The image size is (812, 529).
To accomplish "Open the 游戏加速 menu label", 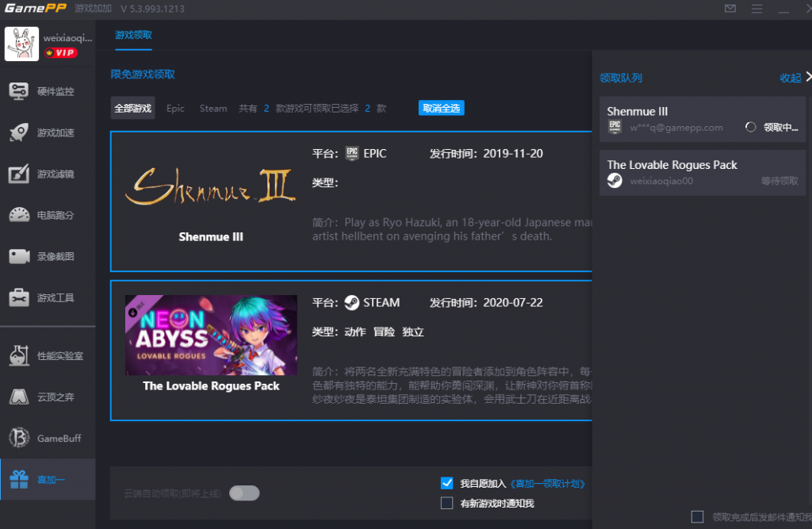I will 56,133.
